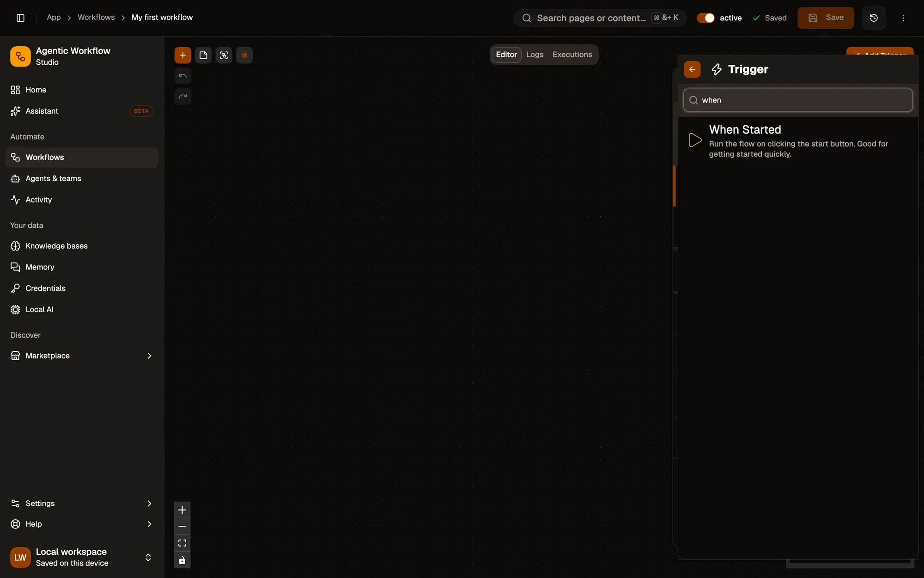Click the back arrow in Trigger panel

click(x=692, y=69)
